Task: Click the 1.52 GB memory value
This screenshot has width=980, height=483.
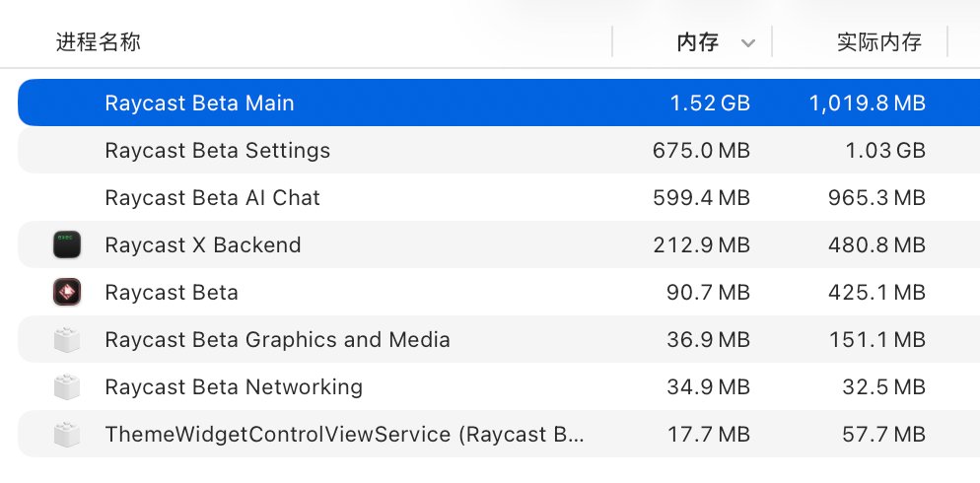Action: pyautogui.click(x=710, y=103)
